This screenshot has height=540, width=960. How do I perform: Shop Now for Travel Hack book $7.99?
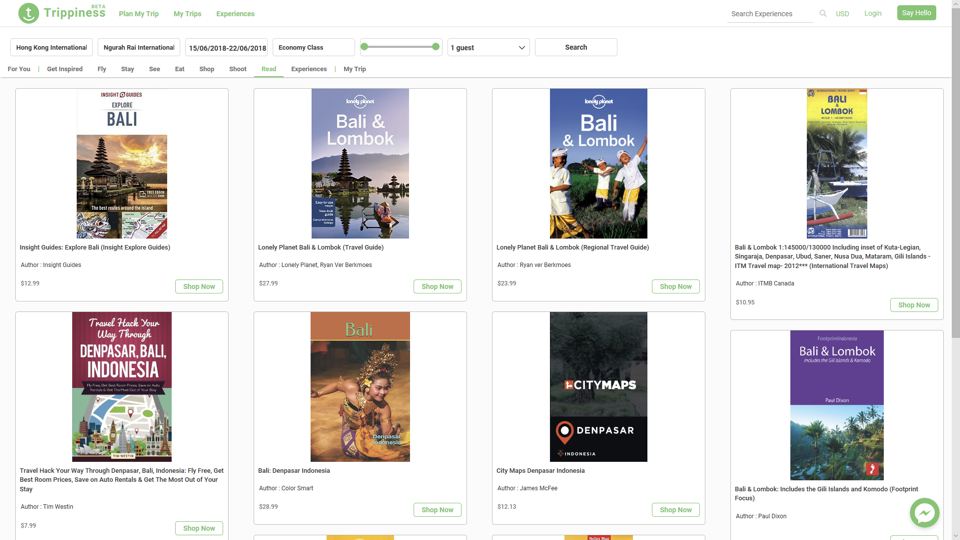pyautogui.click(x=199, y=528)
